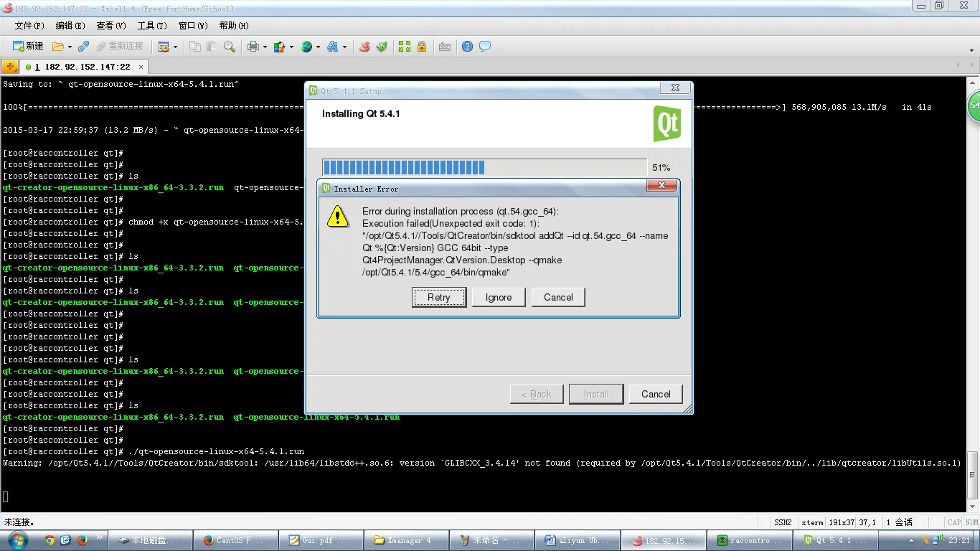This screenshot has height=551, width=980.
Task: Click the Color scheme icon in the toolbar
Action: (x=280, y=47)
